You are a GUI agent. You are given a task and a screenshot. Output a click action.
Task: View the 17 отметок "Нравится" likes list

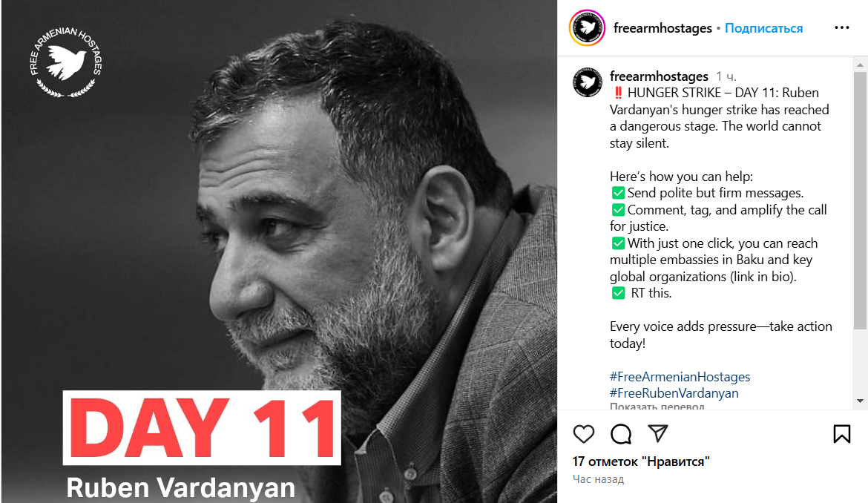tap(641, 461)
